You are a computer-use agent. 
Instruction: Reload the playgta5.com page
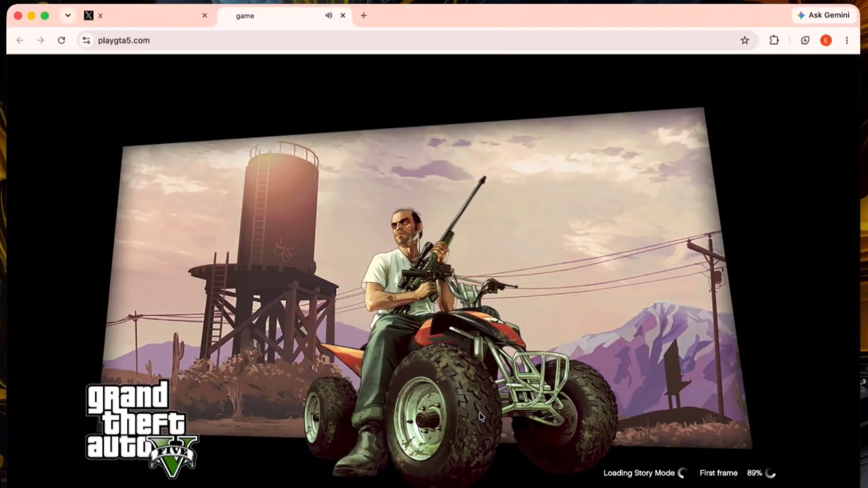pos(61,40)
